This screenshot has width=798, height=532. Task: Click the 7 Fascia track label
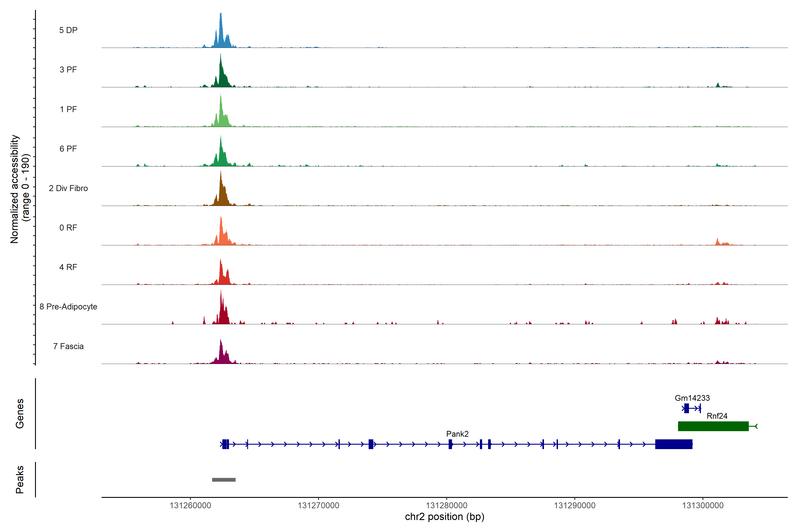click(x=68, y=346)
